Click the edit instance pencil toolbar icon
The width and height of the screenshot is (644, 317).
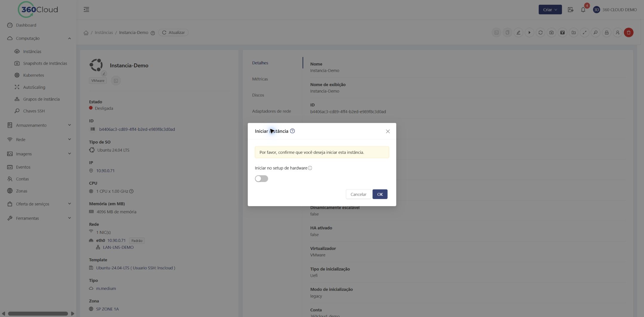pos(518,32)
